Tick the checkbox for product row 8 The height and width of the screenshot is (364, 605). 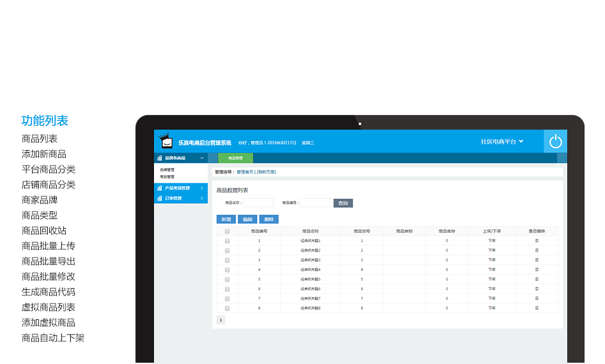[227, 308]
